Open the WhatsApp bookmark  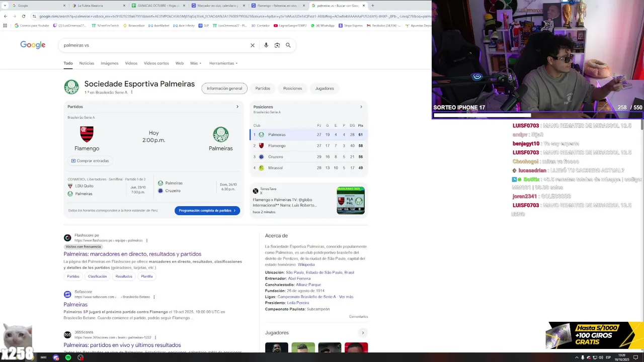323,25
